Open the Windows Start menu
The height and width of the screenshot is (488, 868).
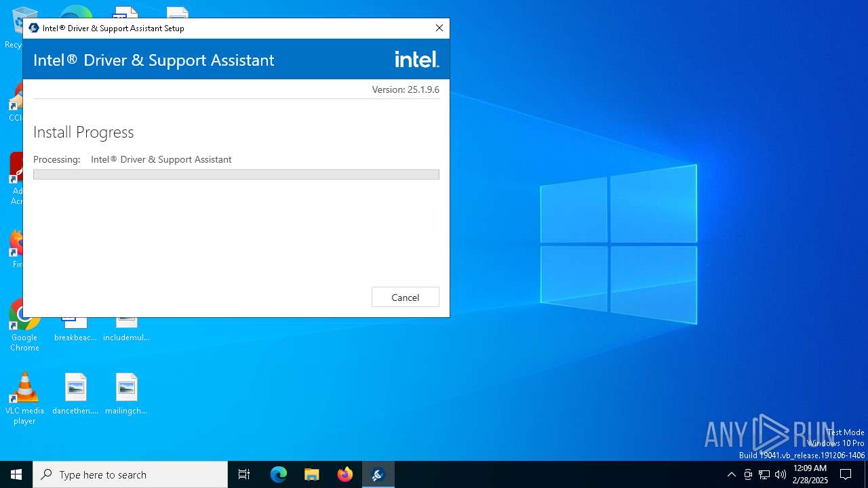[x=16, y=474]
